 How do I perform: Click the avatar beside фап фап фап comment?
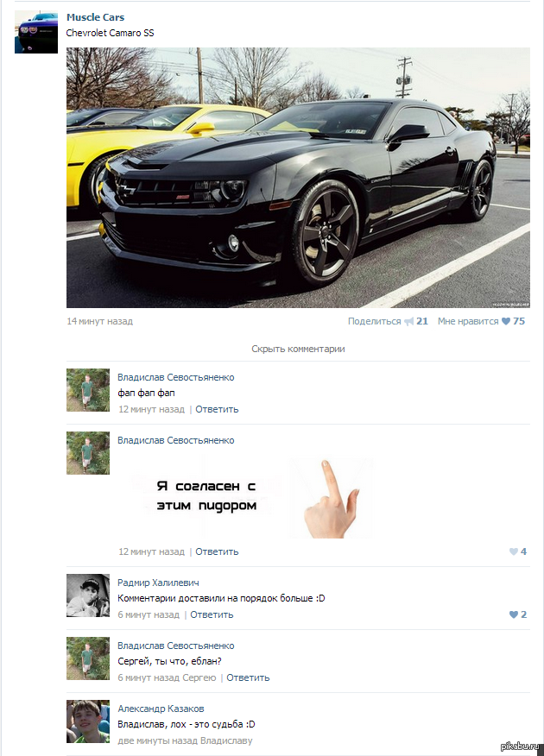click(88, 390)
